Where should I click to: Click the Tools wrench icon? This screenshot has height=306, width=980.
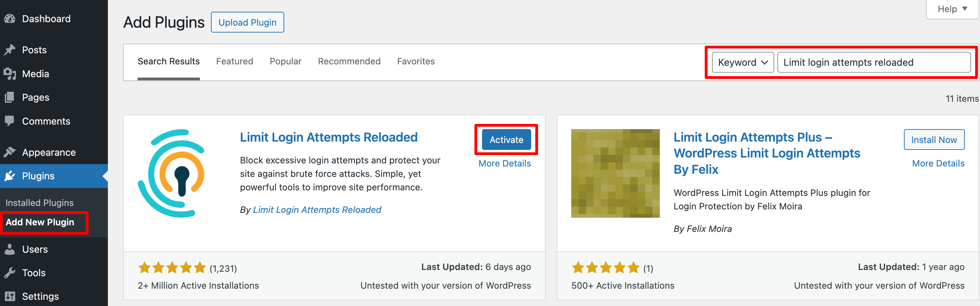(x=10, y=273)
